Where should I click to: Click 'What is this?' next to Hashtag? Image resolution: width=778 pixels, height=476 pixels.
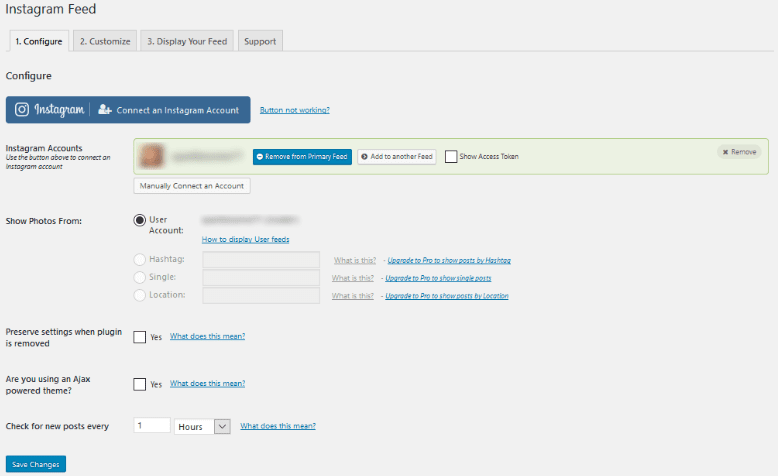pyautogui.click(x=355, y=260)
